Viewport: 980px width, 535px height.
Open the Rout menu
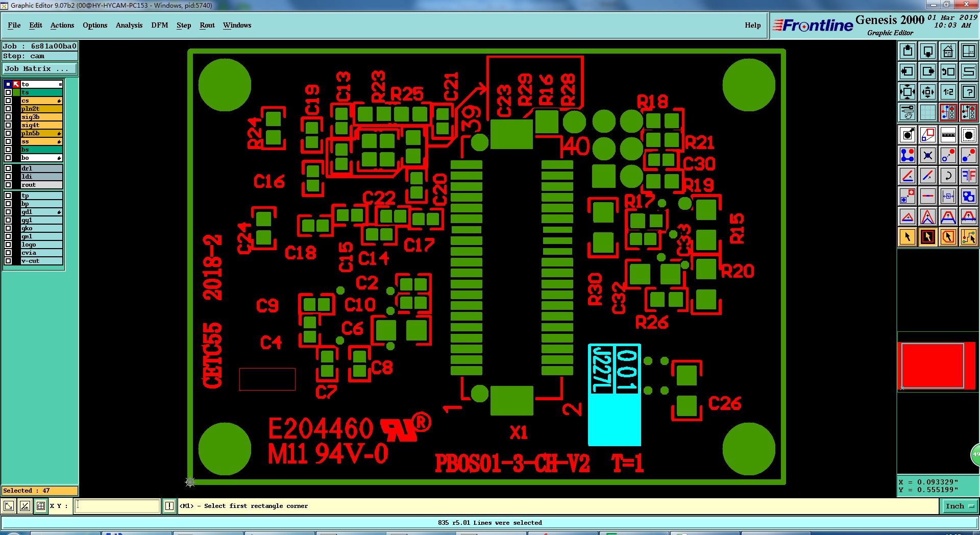tap(207, 25)
